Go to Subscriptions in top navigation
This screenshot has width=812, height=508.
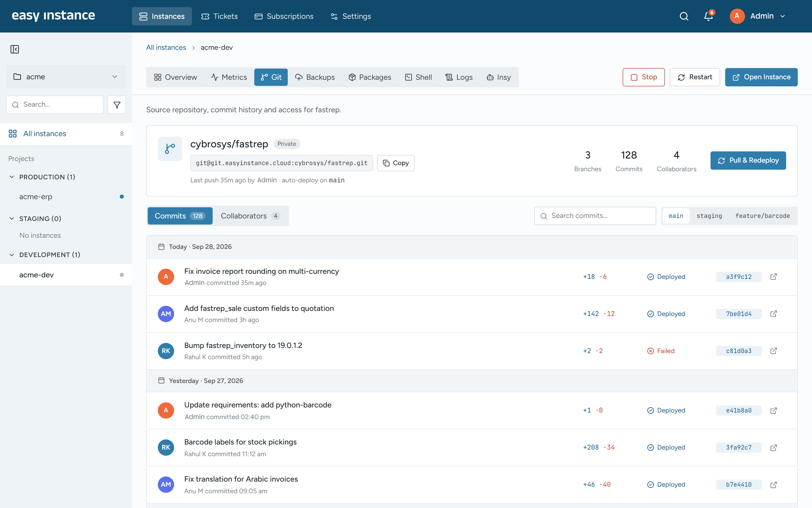(284, 16)
